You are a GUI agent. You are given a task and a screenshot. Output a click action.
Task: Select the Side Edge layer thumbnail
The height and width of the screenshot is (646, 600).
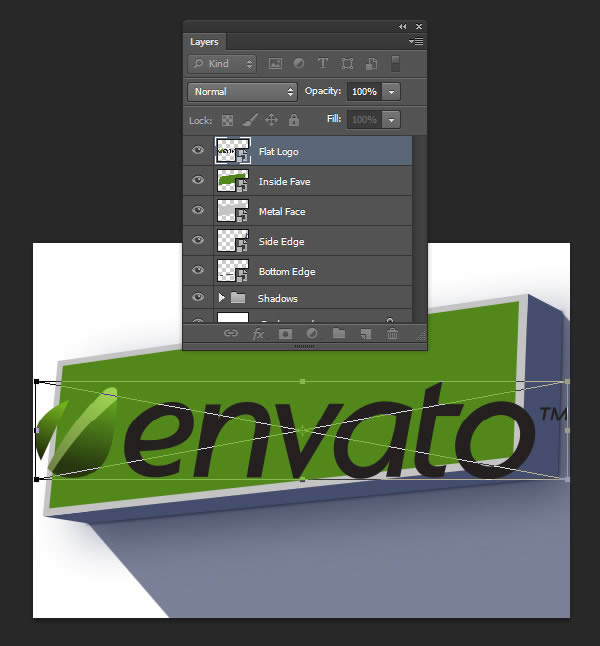point(233,241)
